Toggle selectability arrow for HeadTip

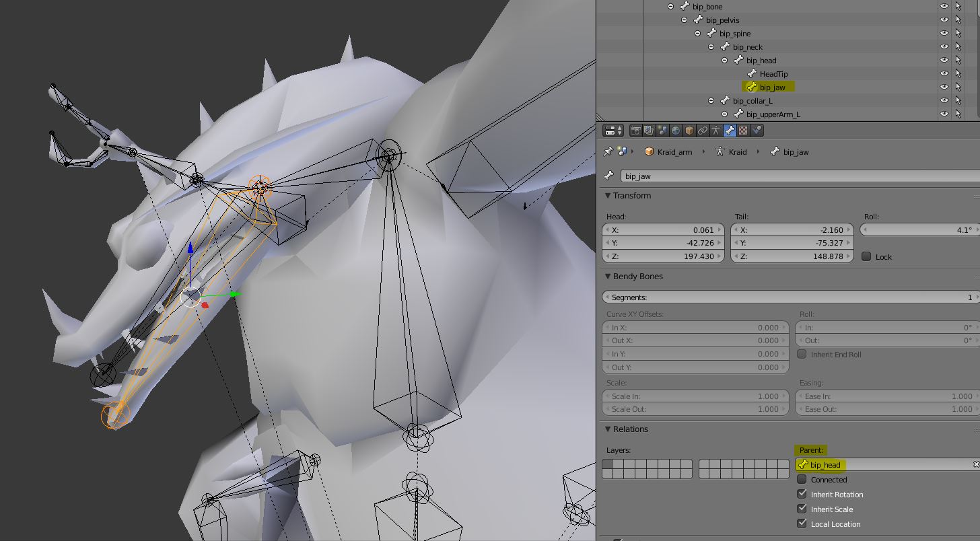[958, 74]
